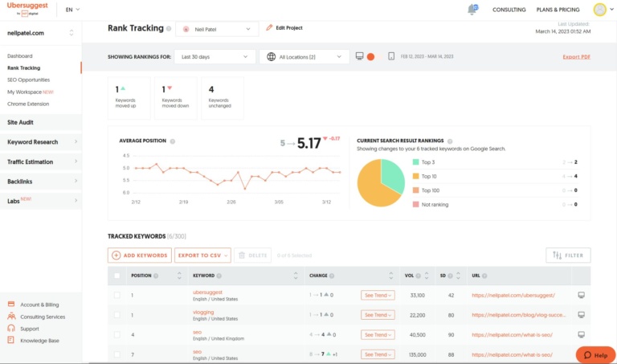Click the SD column info icon

tap(450, 276)
